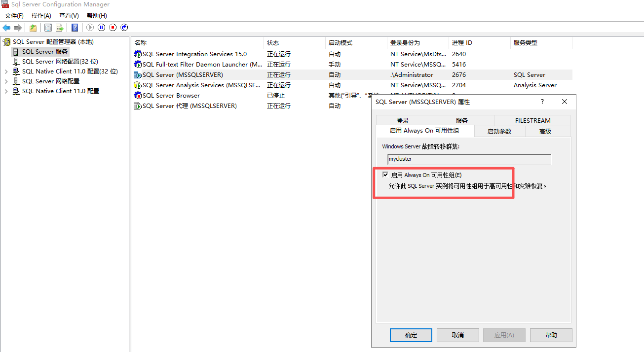Click the Analysis Server service type cell

pyautogui.click(x=535, y=85)
